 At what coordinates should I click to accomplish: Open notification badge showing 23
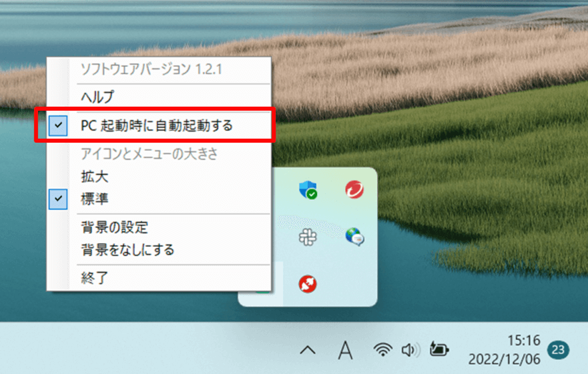(x=558, y=349)
